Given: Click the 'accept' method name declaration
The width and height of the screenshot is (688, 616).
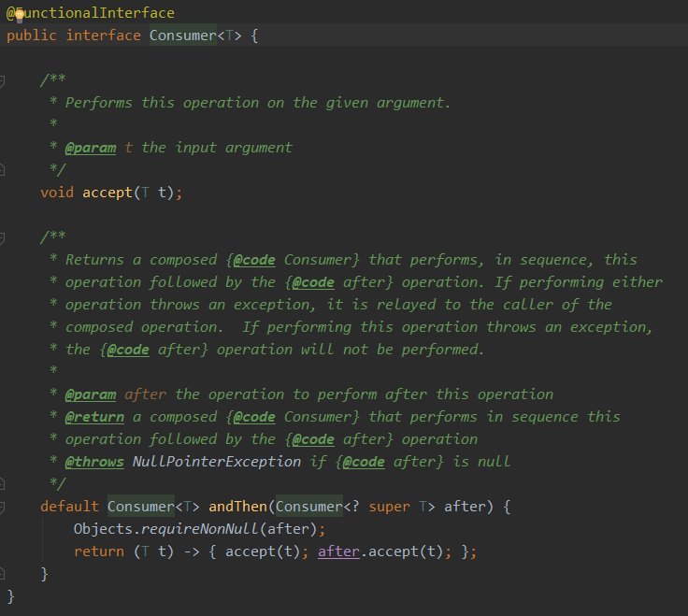Looking at the screenshot, I should pyautogui.click(x=107, y=193).
